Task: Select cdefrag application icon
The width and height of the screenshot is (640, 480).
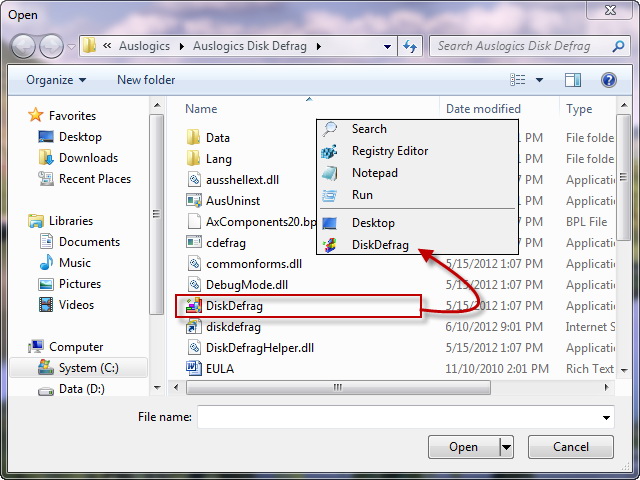Action: [x=194, y=242]
